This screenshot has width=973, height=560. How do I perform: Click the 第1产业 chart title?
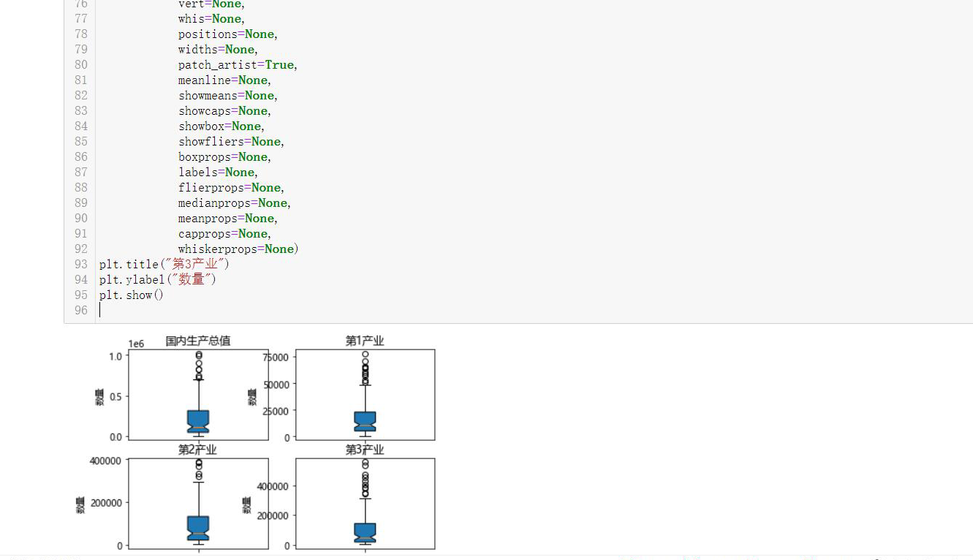tap(365, 341)
